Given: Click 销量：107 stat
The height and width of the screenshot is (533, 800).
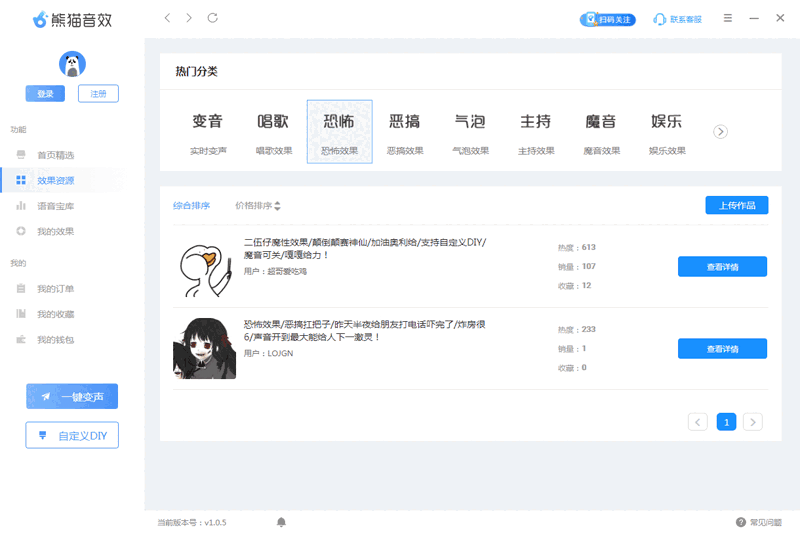Looking at the screenshot, I should (x=577, y=266).
